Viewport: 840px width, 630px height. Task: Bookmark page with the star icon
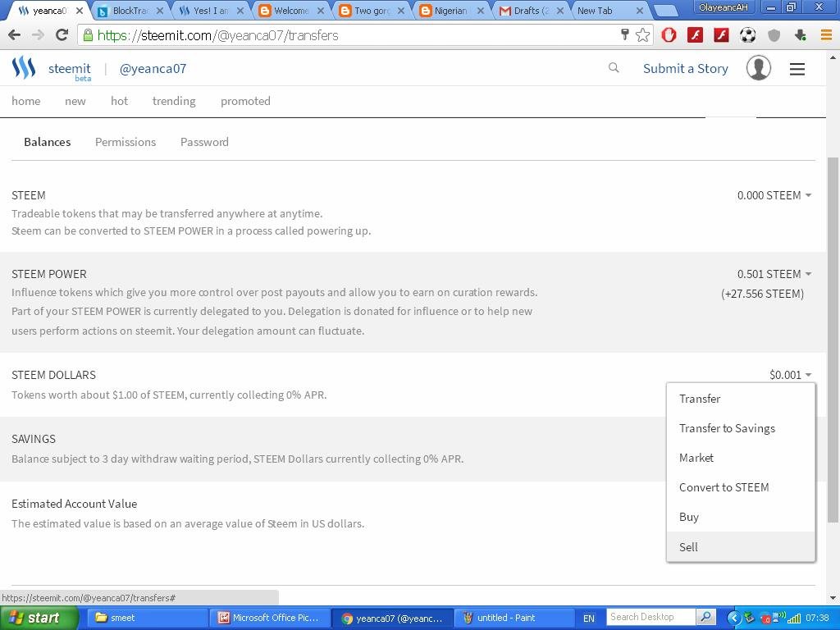point(643,35)
